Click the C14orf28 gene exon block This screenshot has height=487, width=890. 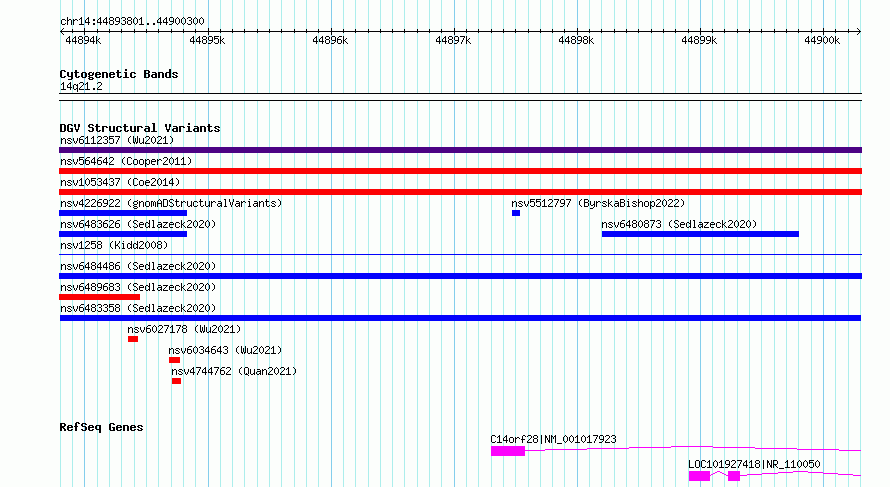pyautogui.click(x=508, y=451)
